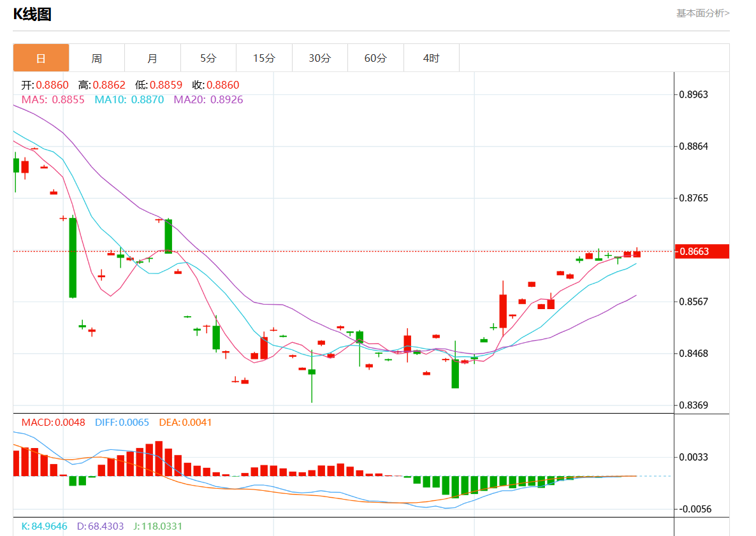This screenshot has height=536, width=756.
Task: Click the -0.0056 MACD axis label
Action: [695, 509]
